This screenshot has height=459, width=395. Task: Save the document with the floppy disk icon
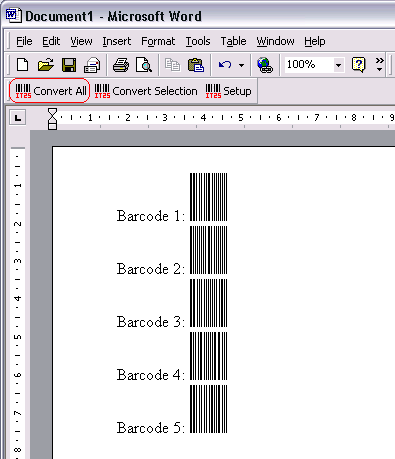69,64
